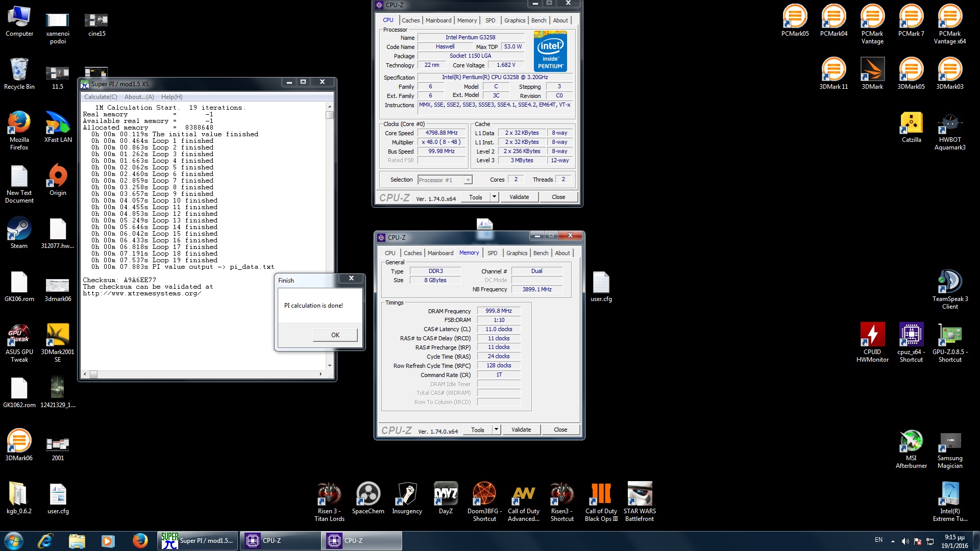Image resolution: width=980 pixels, height=551 pixels.
Task: Open the Caches tab in top CPU-Z
Action: pos(411,20)
